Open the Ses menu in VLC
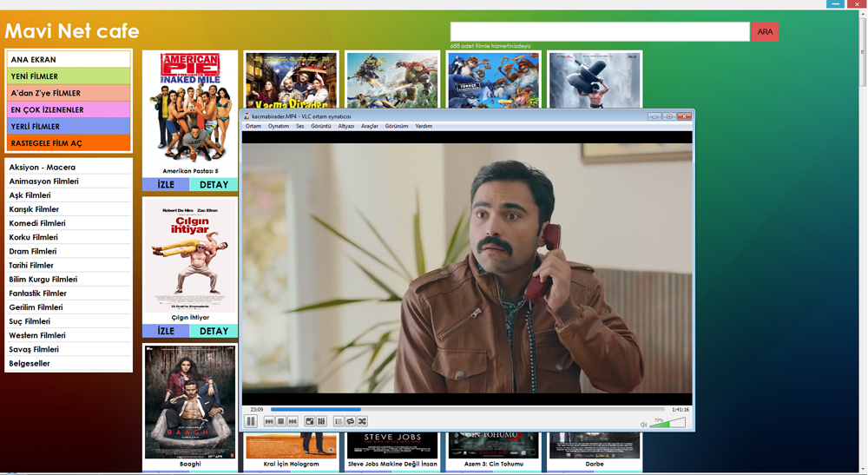Viewport: 868px width, 475px height. (300, 126)
